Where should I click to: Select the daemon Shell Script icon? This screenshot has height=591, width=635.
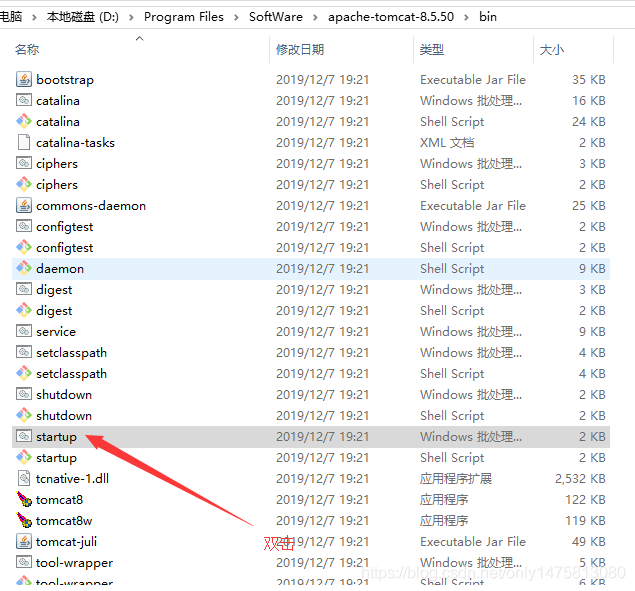pyautogui.click(x=24, y=269)
